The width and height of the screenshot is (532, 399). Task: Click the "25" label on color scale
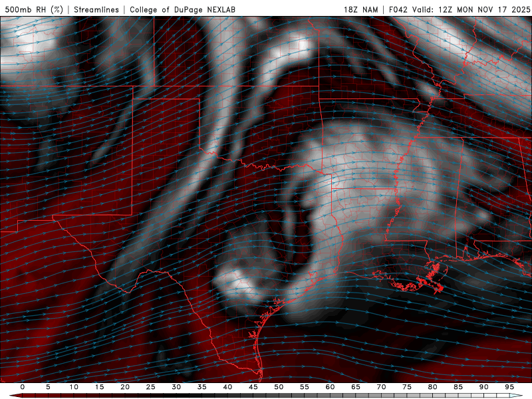(x=151, y=387)
